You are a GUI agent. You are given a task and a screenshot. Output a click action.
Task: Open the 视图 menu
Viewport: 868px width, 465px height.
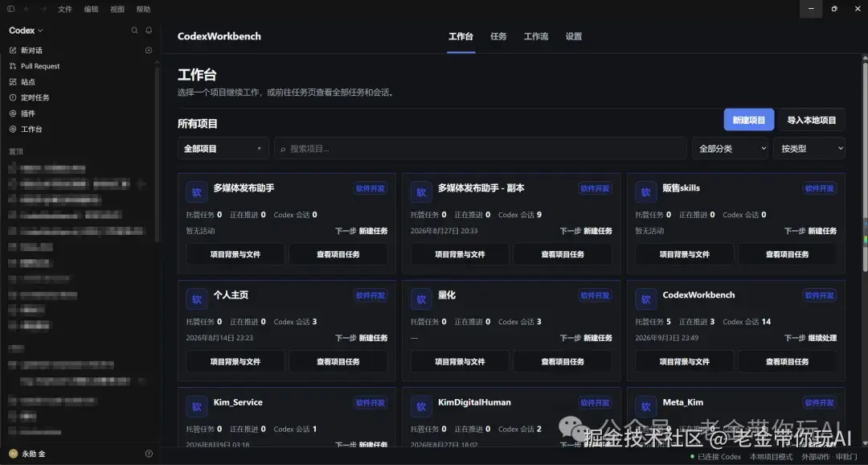117,9
